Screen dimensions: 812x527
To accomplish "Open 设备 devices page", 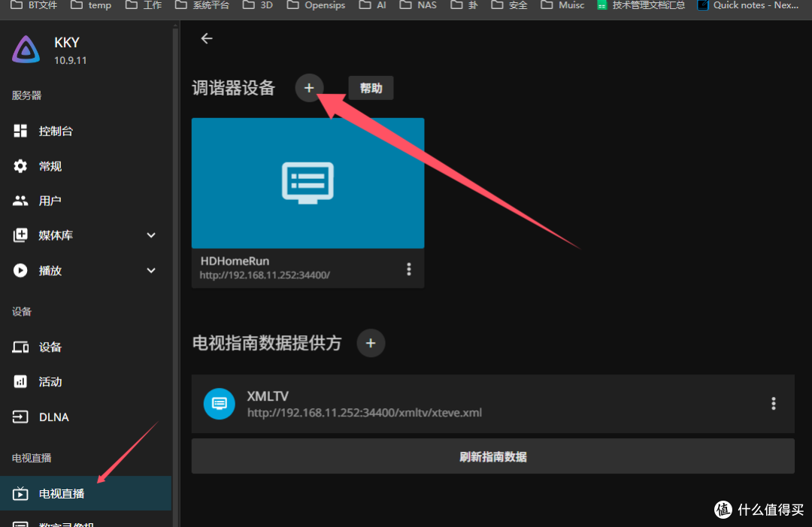I will [86, 347].
